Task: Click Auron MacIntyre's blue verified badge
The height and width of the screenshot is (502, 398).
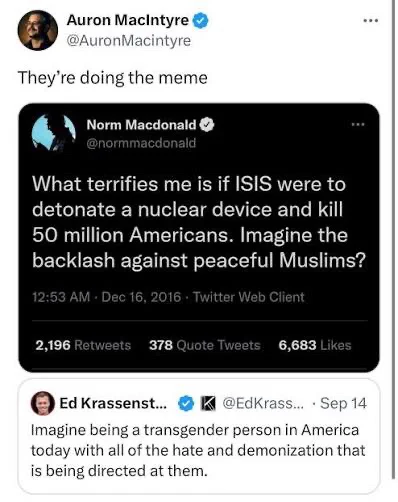Action: coord(201,21)
